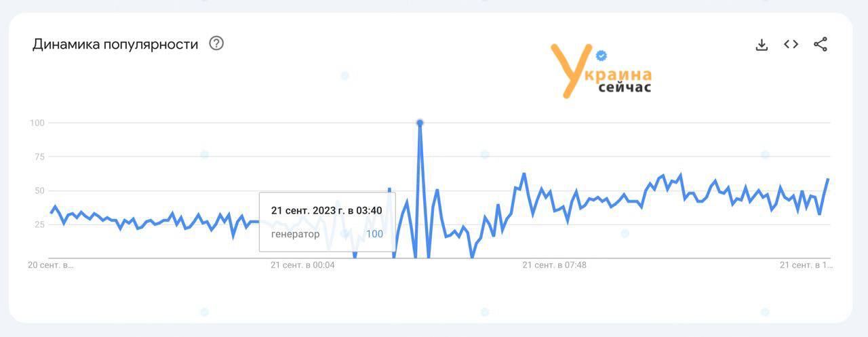Click the сейчас text in the logo
Screen dimensions: 868x337
pos(625,87)
